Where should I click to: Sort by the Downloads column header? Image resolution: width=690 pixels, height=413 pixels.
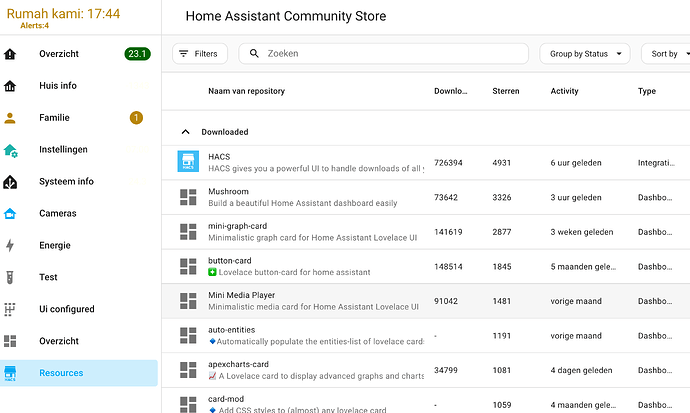pos(451,91)
